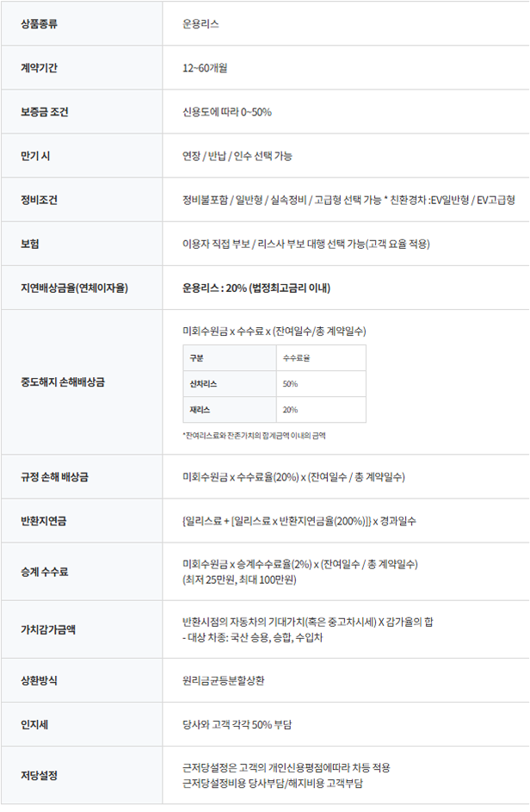This screenshot has width=530, height=812.
Task: Click the 보험 row header
Action: (x=30, y=244)
